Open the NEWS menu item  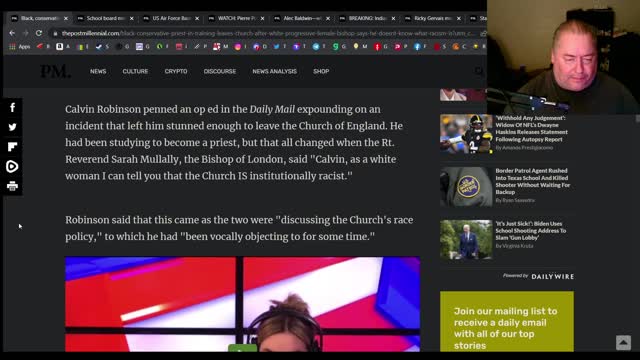[x=98, y=71]
